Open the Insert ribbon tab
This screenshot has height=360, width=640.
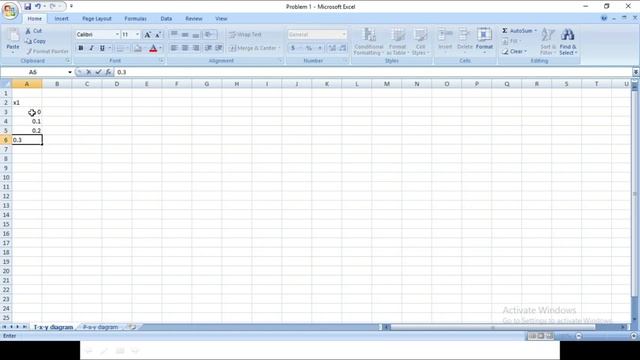(x=61, y=19)
